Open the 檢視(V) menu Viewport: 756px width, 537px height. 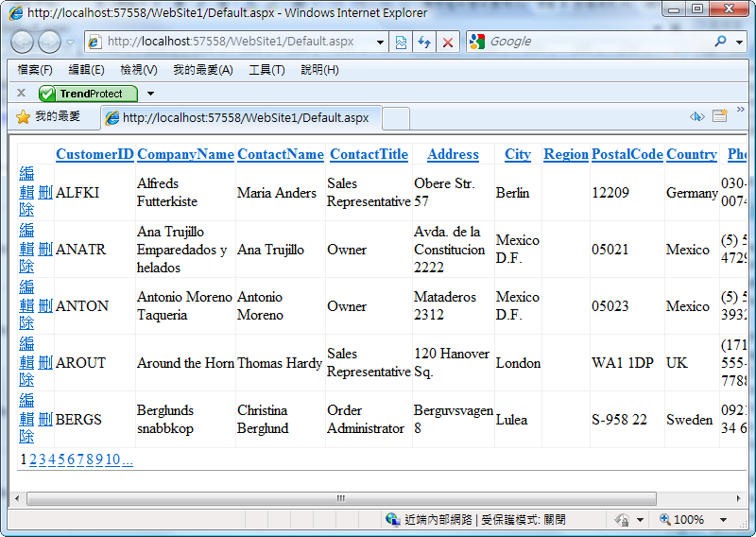139,70
